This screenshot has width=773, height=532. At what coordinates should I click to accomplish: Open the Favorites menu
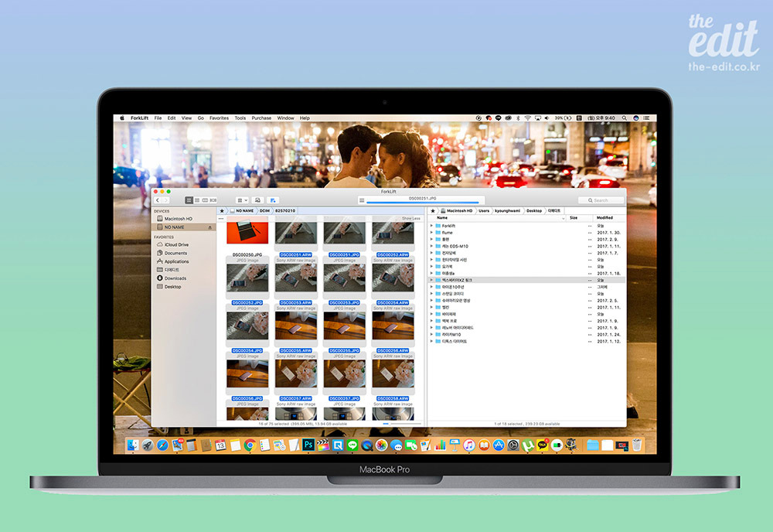point(219,118)
